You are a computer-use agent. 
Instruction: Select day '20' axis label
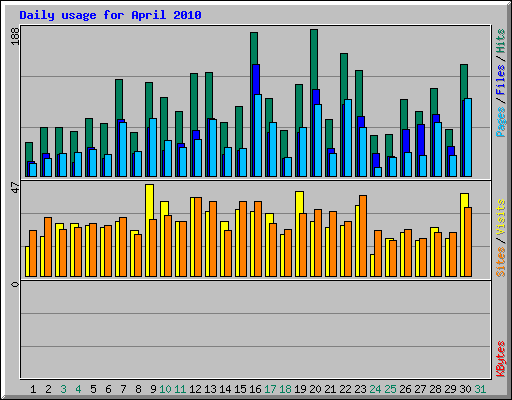pos(315,389)
